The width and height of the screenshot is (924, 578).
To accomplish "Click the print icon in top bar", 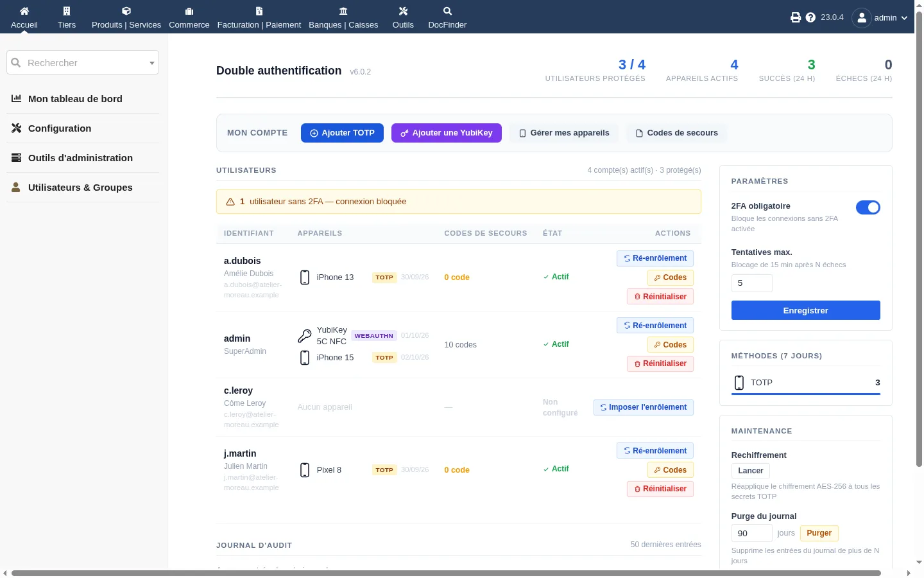I will tap(796, 17).
